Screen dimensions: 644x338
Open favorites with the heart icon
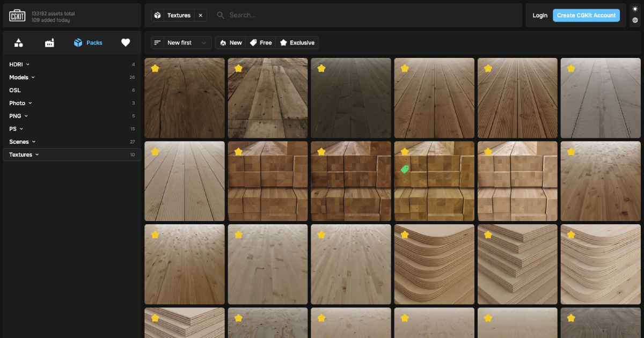click(126, 43)
